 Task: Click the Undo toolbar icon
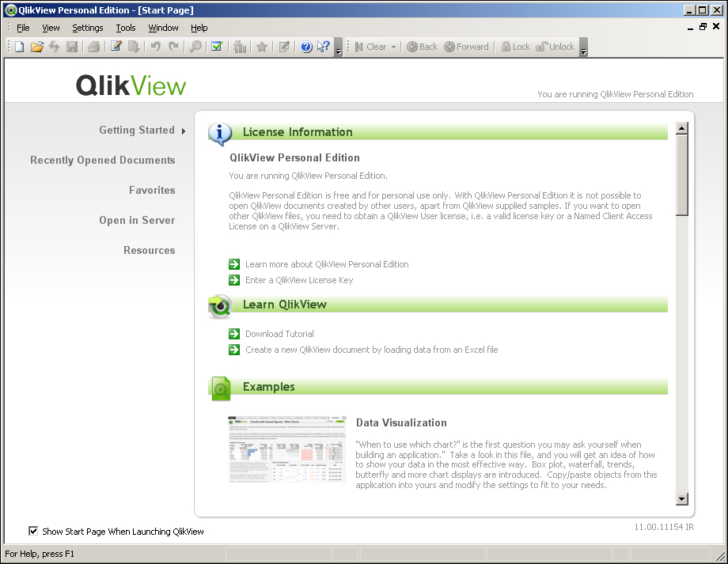pos(155,46)
